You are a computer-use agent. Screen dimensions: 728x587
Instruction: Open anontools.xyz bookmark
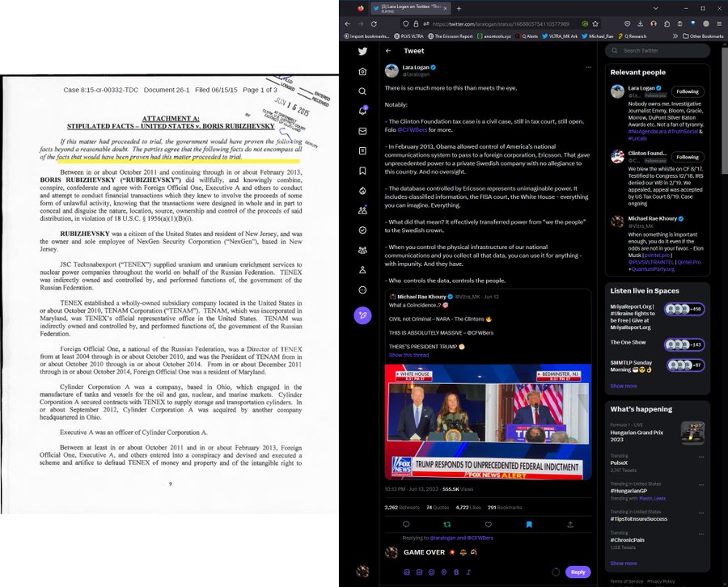[x=493, y=36]
